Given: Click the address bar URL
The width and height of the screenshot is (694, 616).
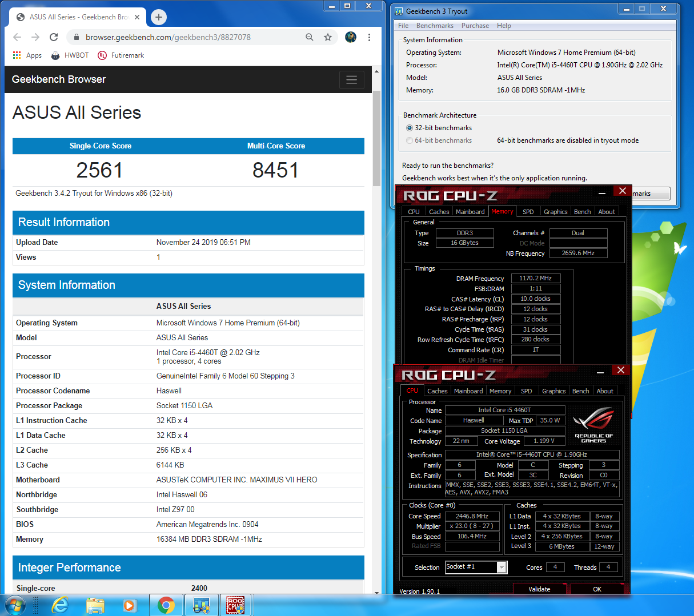Looking at the screenshot, I should coord(168,37).
